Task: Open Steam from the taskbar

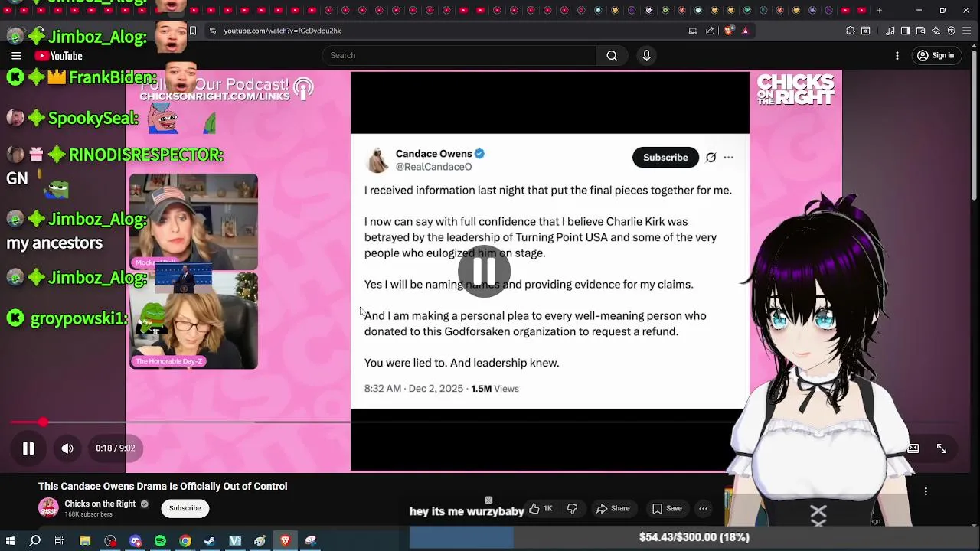Action: 210,541
